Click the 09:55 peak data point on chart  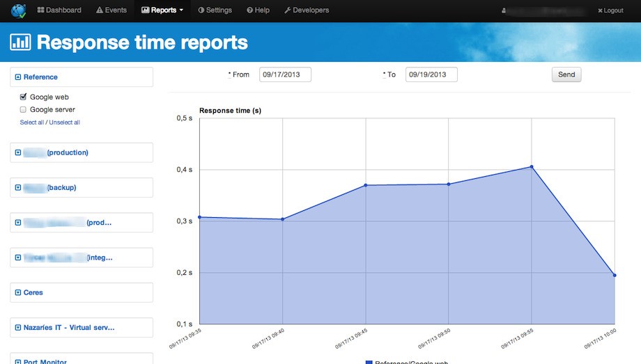click(531, 167)
